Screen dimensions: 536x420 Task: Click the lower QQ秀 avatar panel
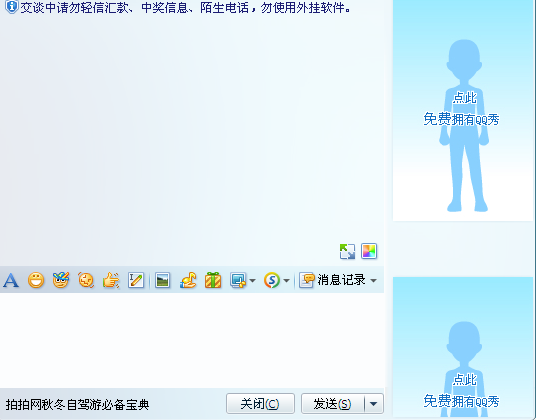pos(463,348)
